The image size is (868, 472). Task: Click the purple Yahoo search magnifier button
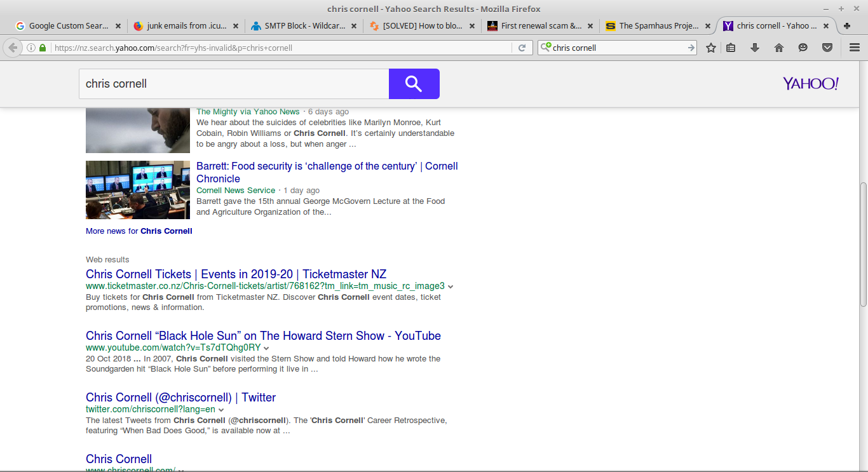[x=414, y=84]
